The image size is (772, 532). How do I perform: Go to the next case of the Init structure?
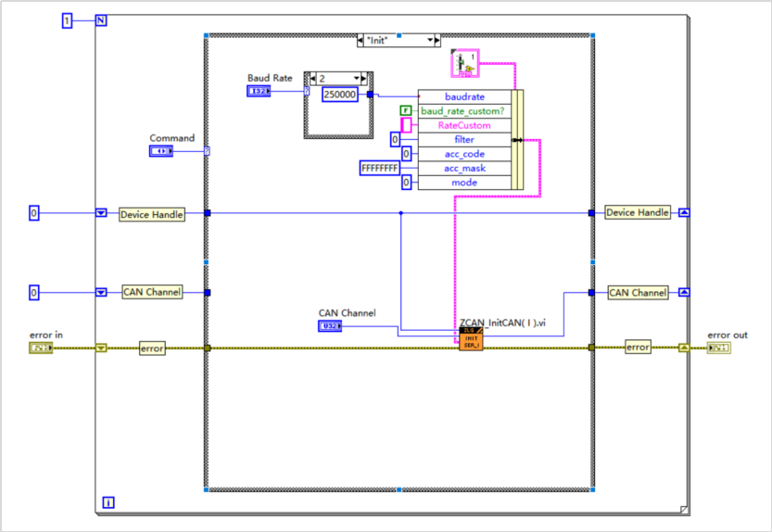point(437,40)
